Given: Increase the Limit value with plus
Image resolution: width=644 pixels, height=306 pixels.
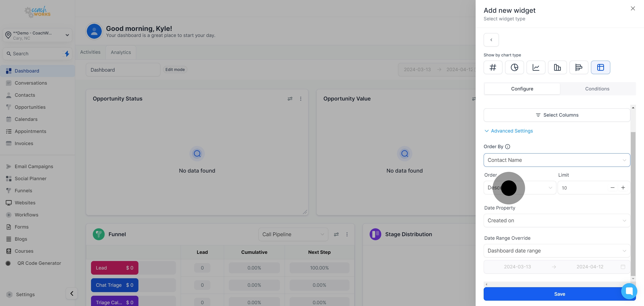Looking at the screenshot, I should (623, 188).
